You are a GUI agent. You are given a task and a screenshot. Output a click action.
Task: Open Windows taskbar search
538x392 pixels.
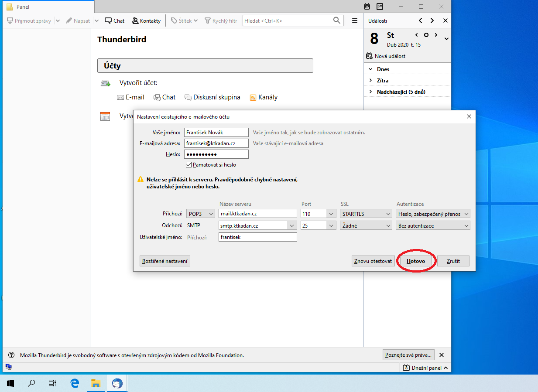pyautogui.click(x=31, y=383)
